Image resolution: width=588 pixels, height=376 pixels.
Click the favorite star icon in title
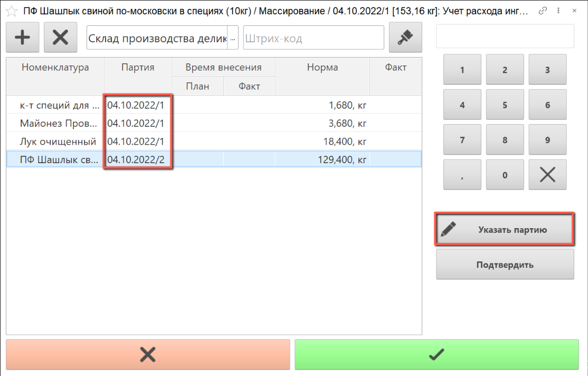pos(11,11)
